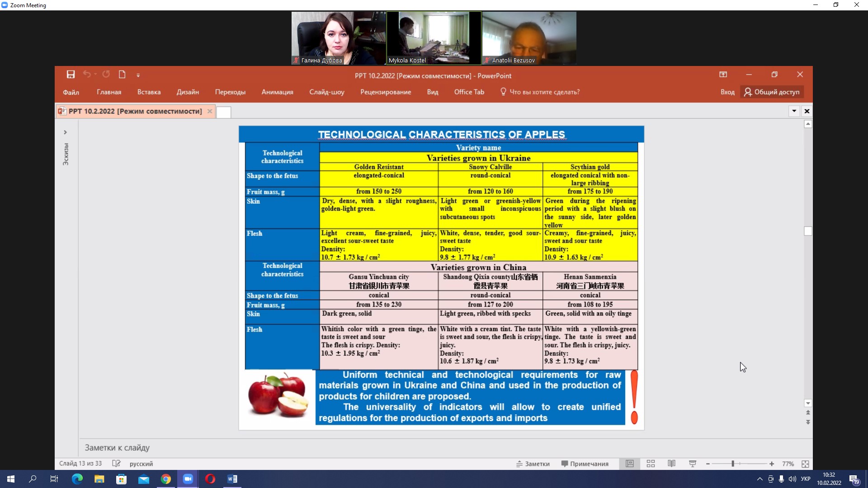The image size is (868, 488).
Task: Switch to Normal view icon
Action: click(x=630, y=464)
